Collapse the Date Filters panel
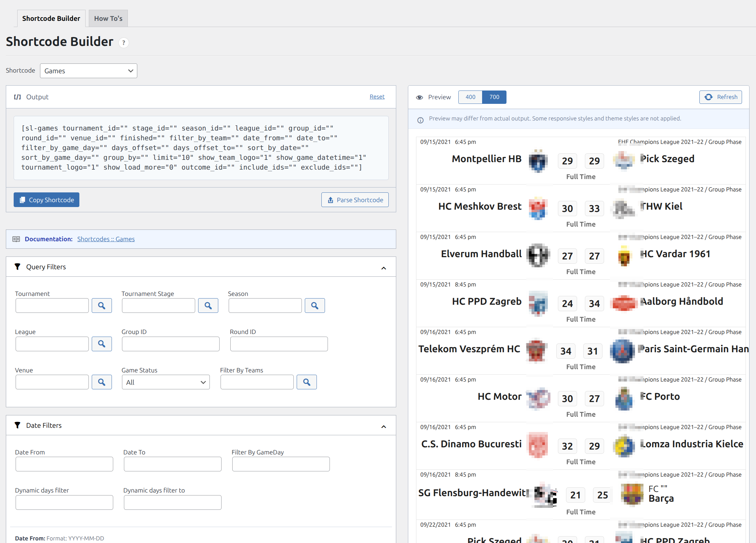This screenshot has width=756, height=543. (383, 426)
